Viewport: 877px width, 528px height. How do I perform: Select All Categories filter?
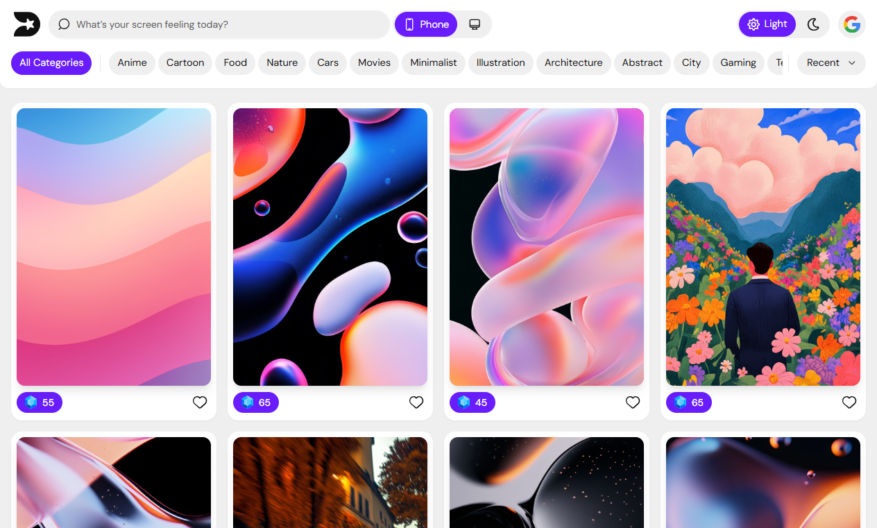(x=51, y=63)
